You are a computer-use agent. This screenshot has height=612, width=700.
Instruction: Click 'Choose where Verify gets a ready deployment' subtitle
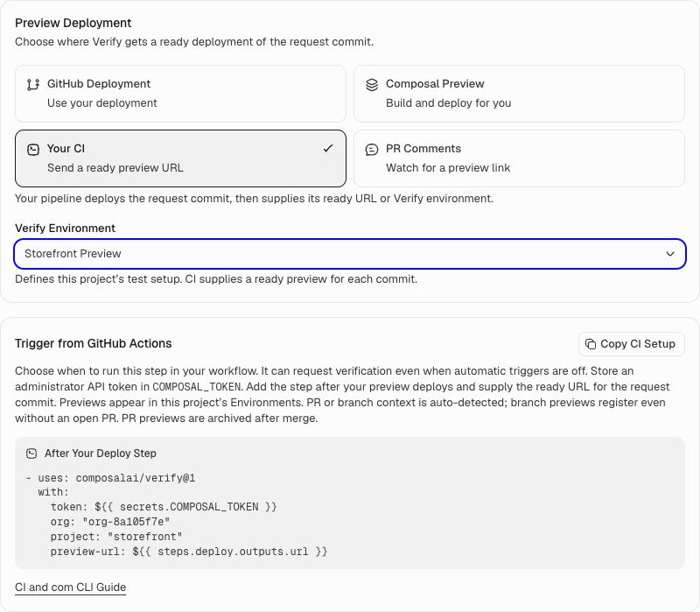click(194, 42)
